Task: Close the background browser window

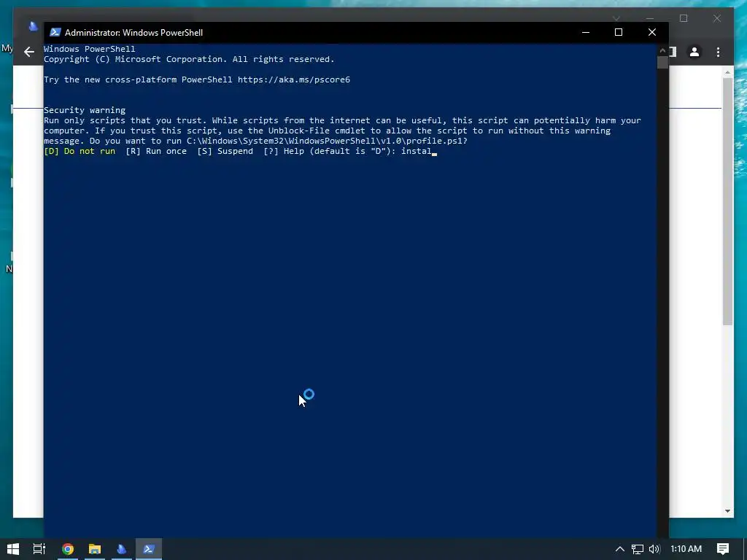Action: click(x=716, y=18)
